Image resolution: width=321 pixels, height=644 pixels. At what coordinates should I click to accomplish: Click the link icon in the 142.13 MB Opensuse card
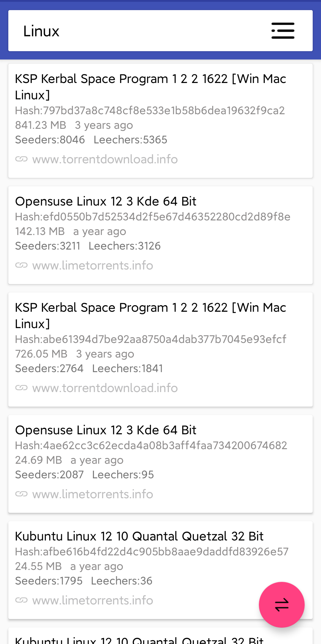pos(21,265)
